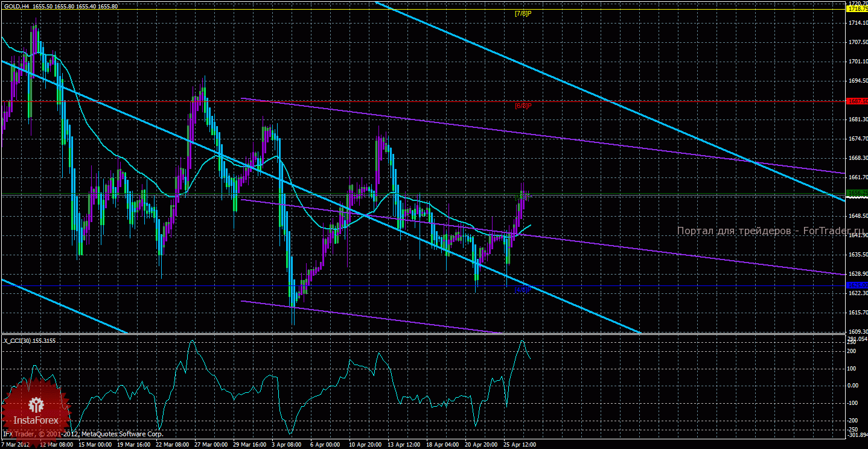Click the 1661.70 price axis label

coord(857,177)
